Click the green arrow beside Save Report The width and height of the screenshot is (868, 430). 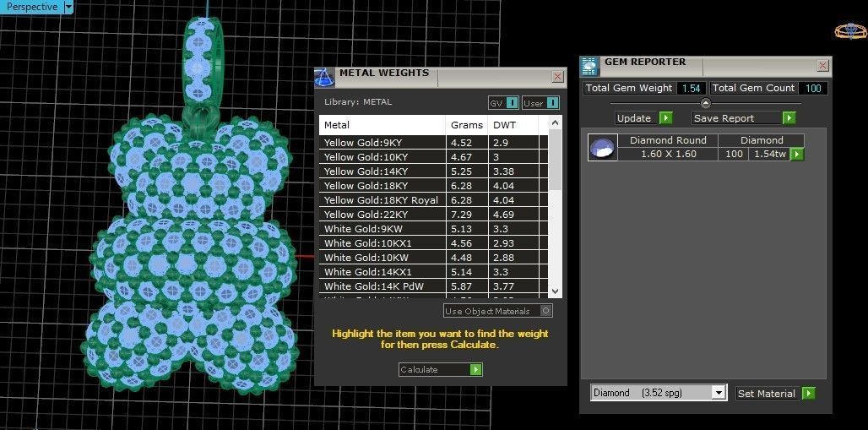[x=789, y=118]
